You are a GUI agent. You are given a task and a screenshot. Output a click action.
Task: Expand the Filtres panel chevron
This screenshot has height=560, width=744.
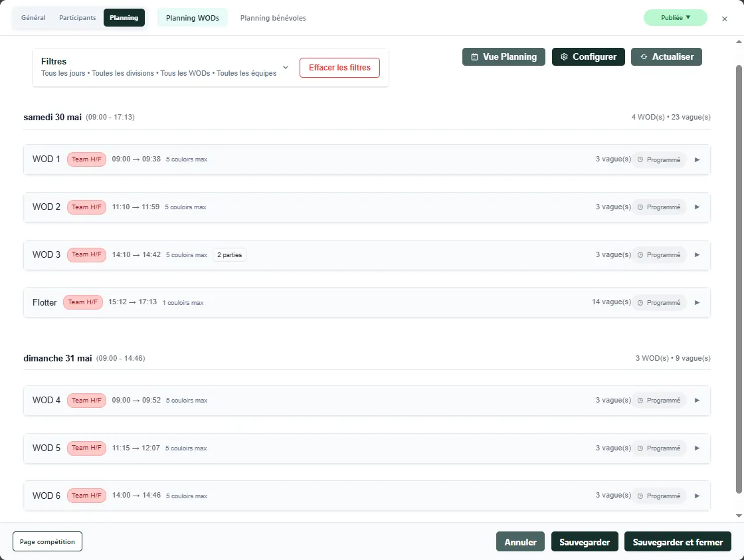286,67
